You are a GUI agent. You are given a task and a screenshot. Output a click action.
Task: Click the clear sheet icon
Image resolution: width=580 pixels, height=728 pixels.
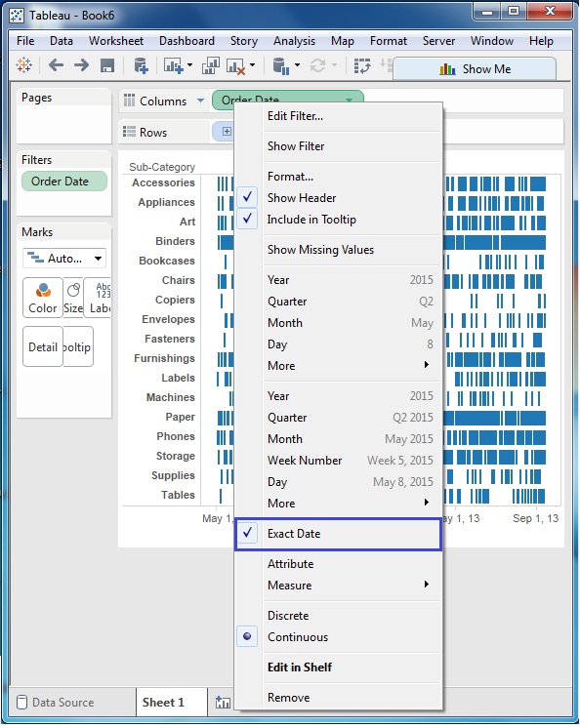click(x=235, y=66)
